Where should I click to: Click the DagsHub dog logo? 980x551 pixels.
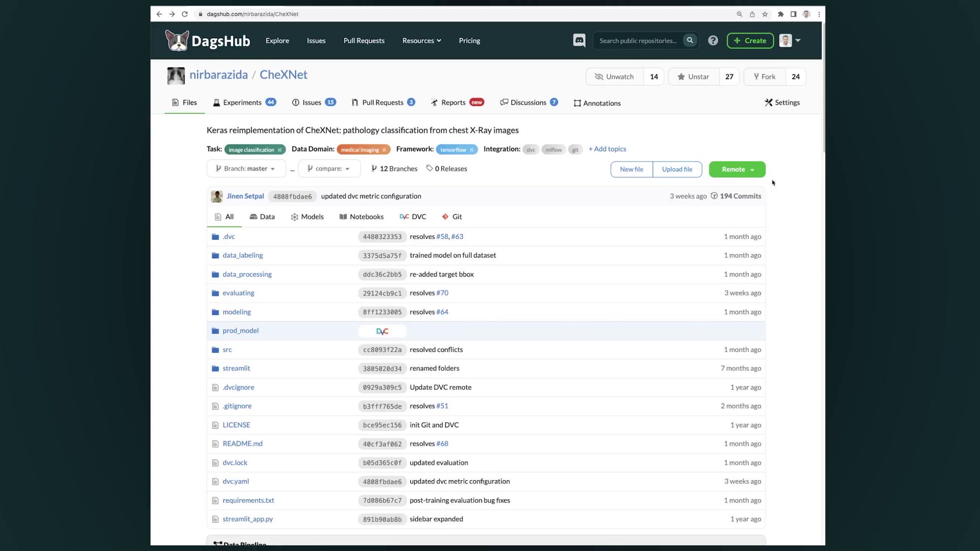tap(177, 40)
